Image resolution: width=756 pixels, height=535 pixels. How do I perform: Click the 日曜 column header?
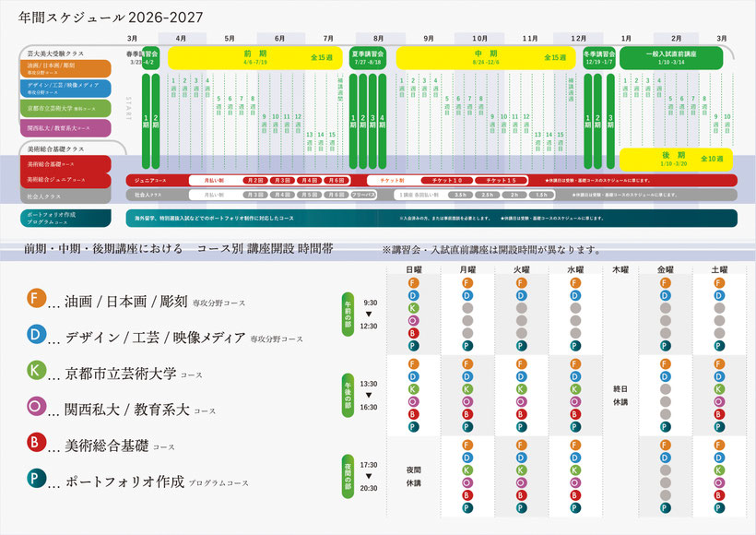click(414, 269)
